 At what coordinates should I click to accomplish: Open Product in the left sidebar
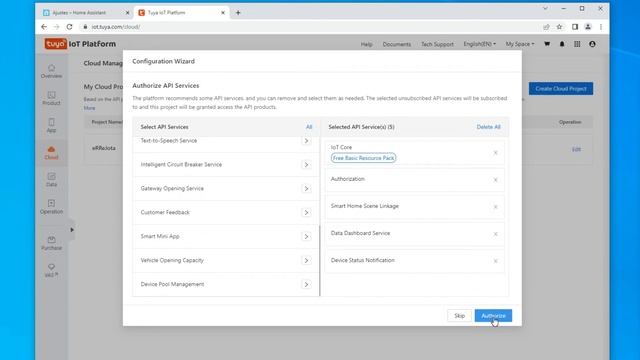tap(51, 98)
